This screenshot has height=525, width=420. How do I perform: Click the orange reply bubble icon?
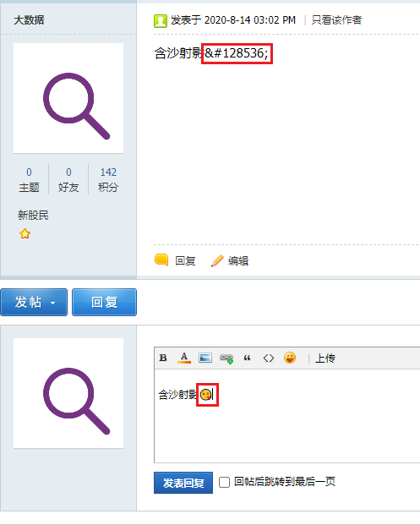pos(161,260)
